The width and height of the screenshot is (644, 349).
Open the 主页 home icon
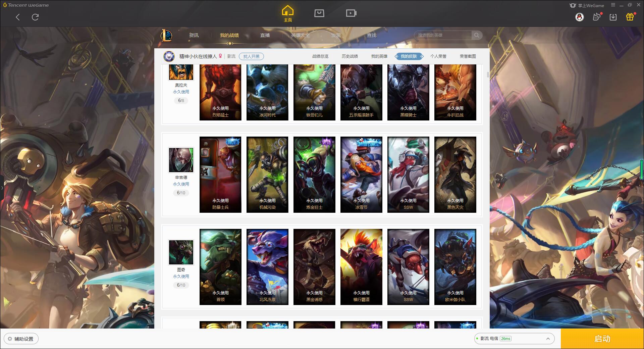click(x=288, y=14)
